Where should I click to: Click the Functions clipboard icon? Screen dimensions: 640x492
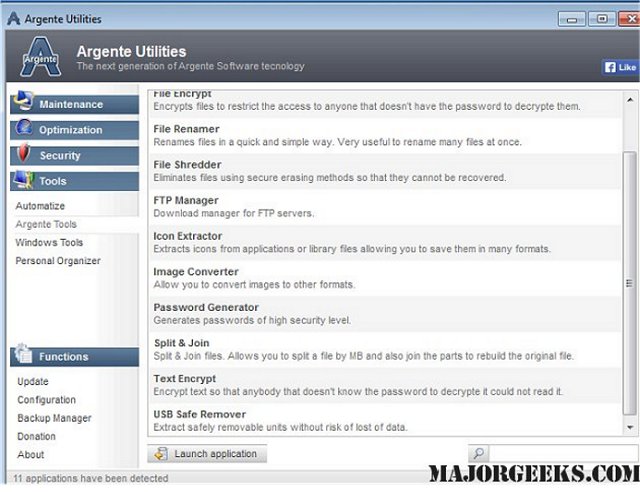(23, 354)
